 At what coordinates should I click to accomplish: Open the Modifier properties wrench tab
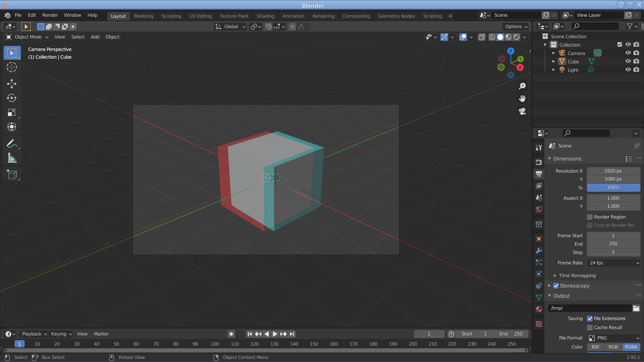[539, 251]
